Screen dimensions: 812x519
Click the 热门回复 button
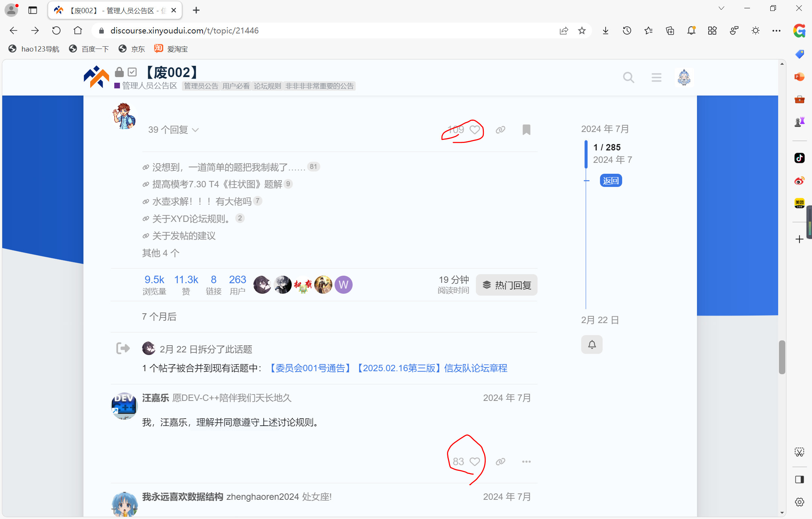506,285
